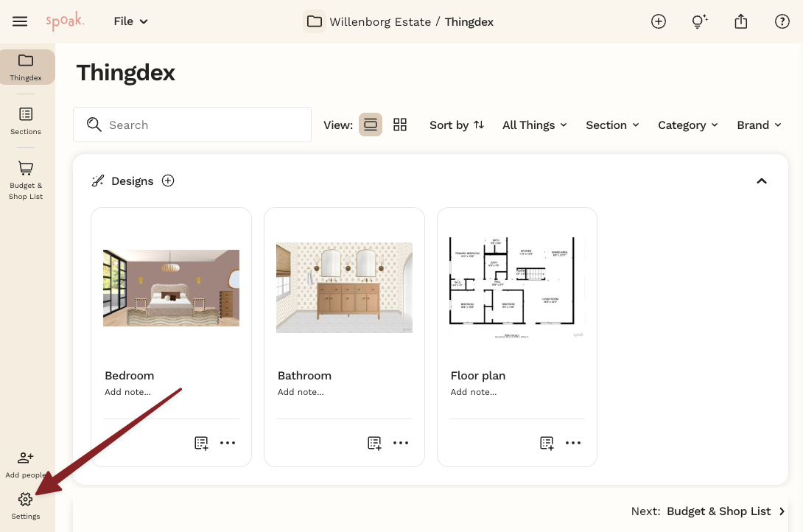This screenshot has width=803, height=532.
Task: Open the All Things dropdown
Action: point(535,125)
